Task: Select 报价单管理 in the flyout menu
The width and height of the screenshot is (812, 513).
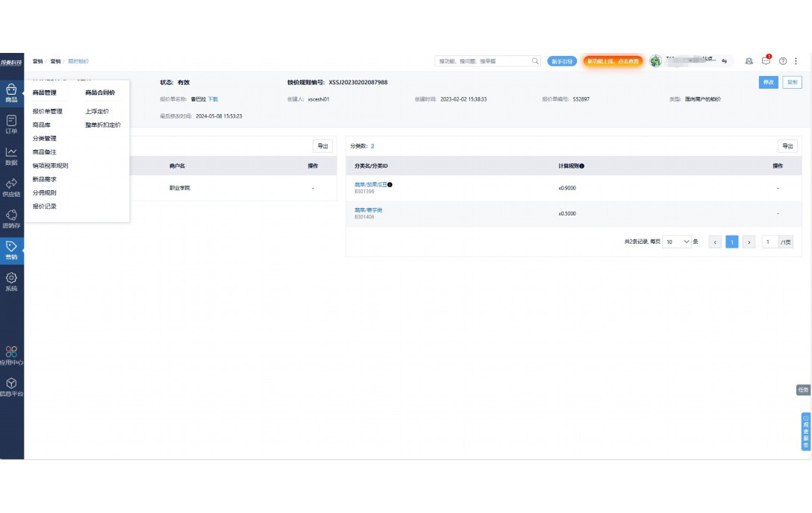Action: click(x=47, y=111)
